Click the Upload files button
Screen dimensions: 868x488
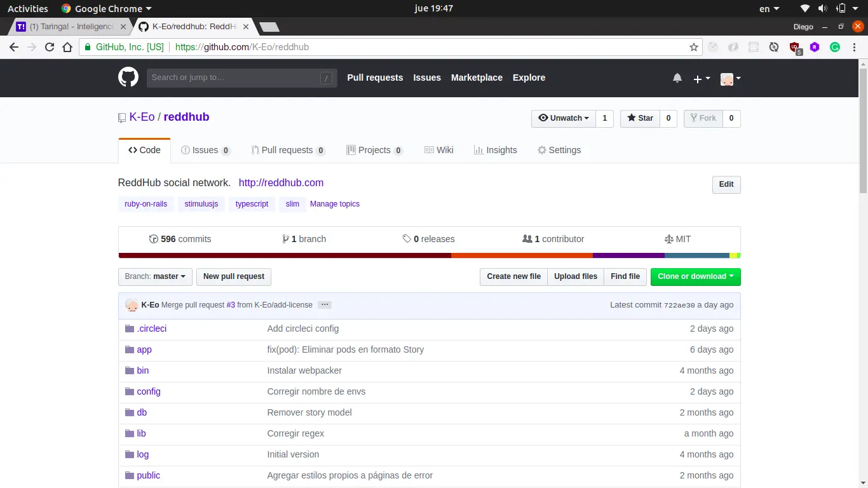click(x=576, y=276)
